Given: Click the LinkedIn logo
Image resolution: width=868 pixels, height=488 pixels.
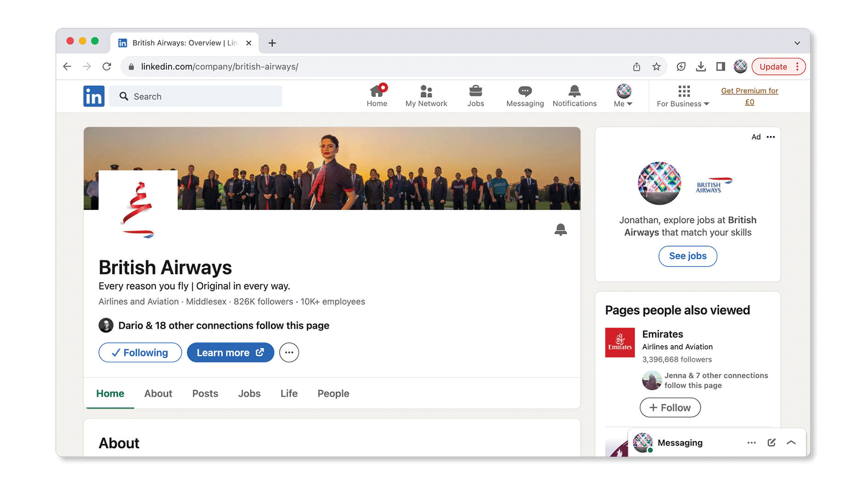Looking at the screenshot, I should click(x=94, y=96).
